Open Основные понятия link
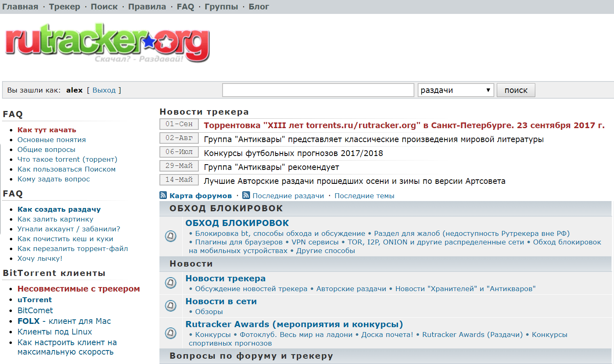Viewport: 614px width, 364px height. point(52,140)
